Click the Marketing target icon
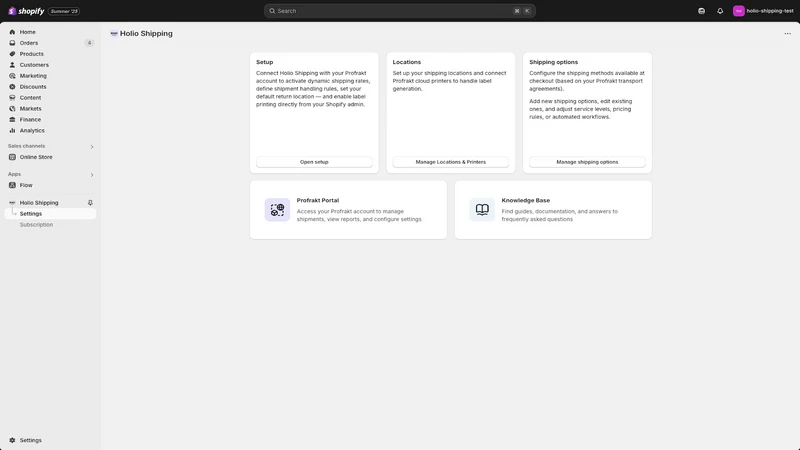This screenshot has height=450, width=800. tap(12, 76)
